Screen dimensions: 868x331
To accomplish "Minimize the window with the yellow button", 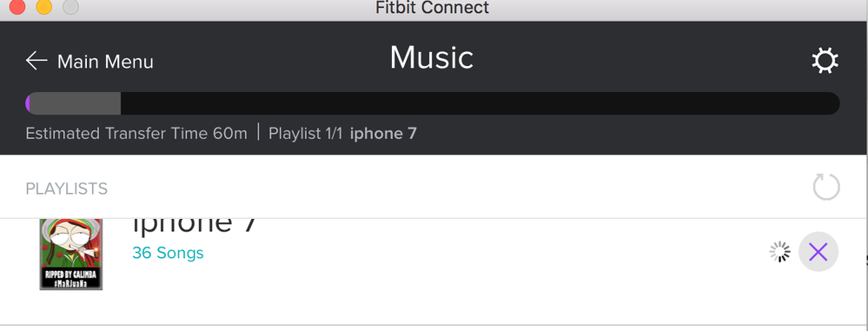I will tap(44, 7).
